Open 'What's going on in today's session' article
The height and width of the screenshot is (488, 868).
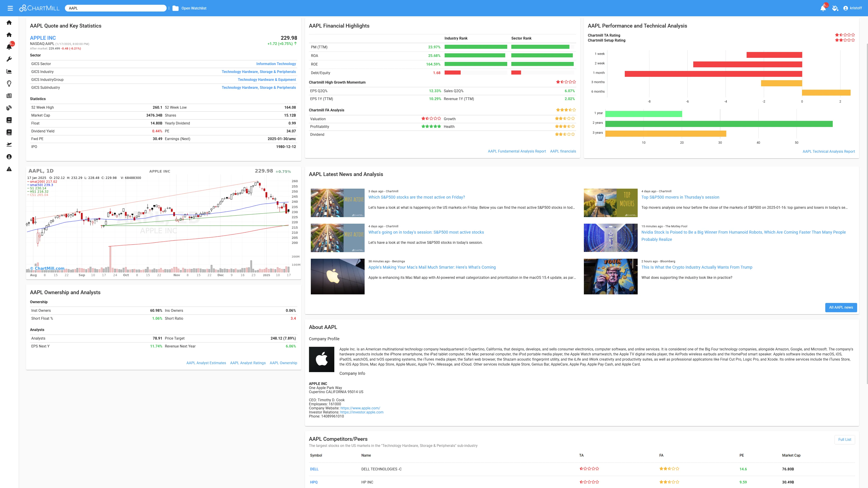426,232
